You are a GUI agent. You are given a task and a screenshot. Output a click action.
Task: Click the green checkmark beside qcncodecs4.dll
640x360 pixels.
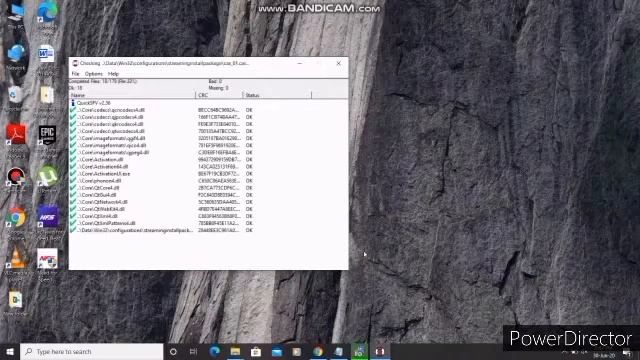pos(73,110)
